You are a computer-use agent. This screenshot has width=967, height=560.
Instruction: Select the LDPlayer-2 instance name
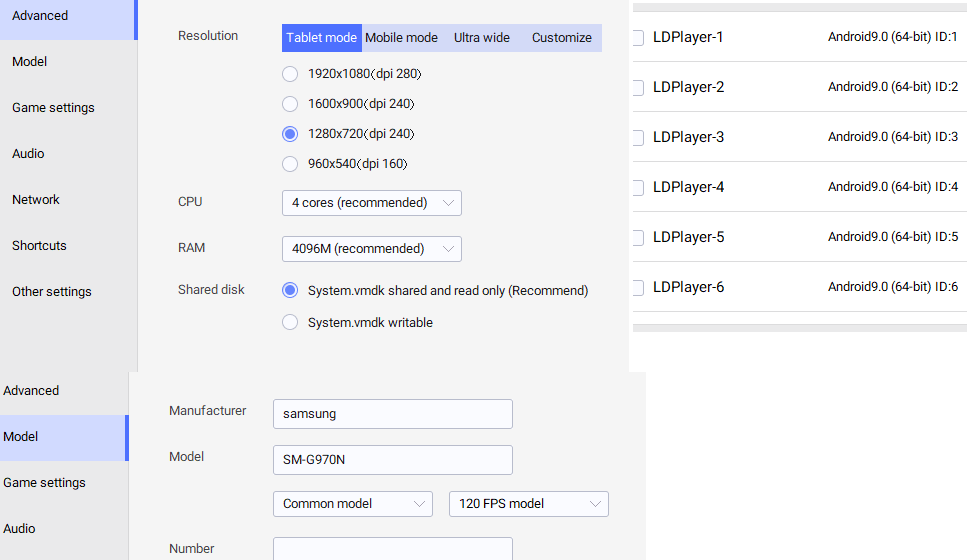point(688,87)
